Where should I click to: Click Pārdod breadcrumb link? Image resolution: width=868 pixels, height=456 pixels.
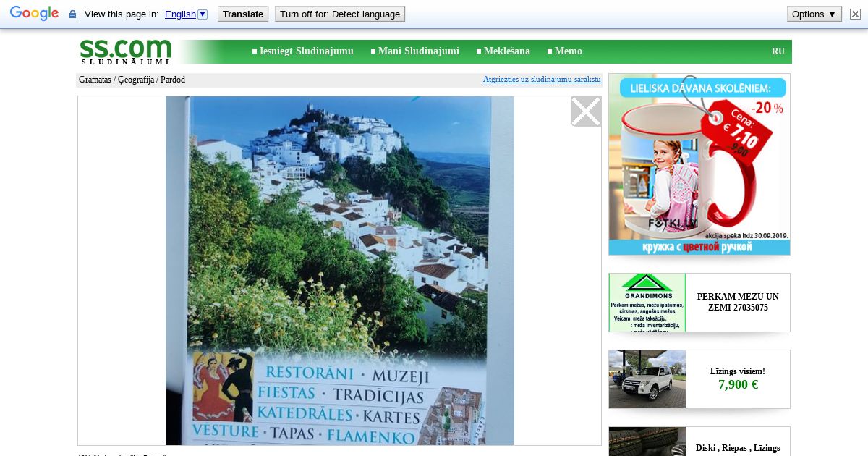coord(173,80)
